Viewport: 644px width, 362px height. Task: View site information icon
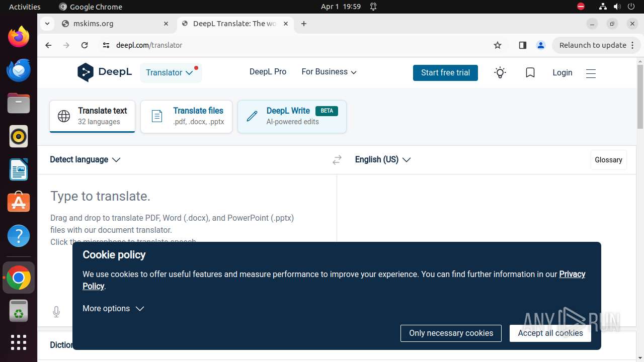(106, 45)
